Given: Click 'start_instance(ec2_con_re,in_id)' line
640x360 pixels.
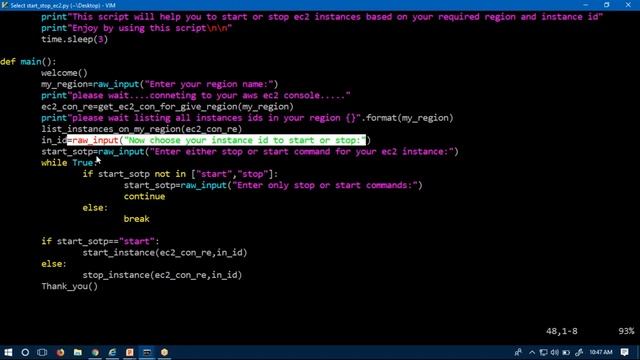Looking at the screenshot, I should (x=165, y=253).
